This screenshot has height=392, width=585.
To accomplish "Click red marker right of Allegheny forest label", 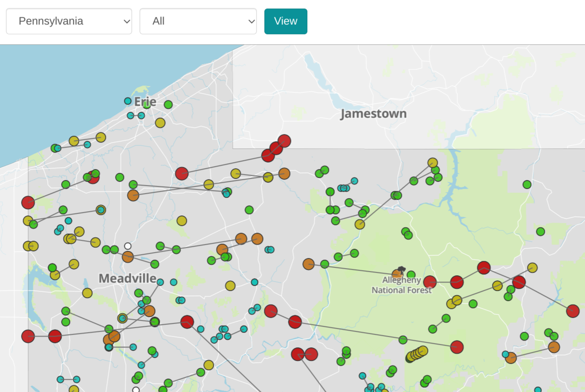I will tap(429, 282).
